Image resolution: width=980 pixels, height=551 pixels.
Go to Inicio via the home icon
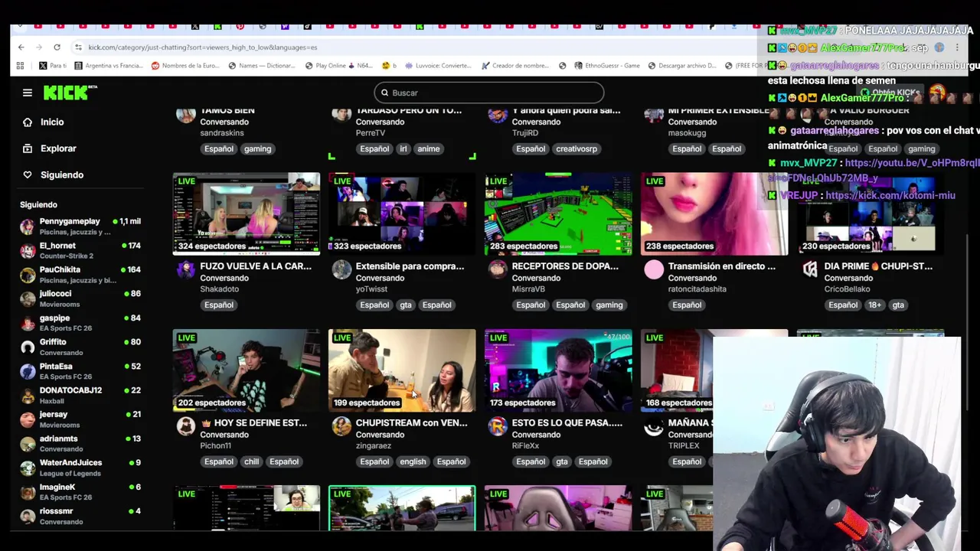pyautogui.click(x=28, y=122)
